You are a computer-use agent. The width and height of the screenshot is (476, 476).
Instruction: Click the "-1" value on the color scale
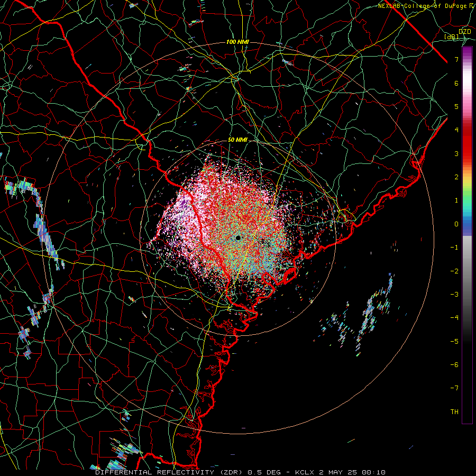[454, 248]
